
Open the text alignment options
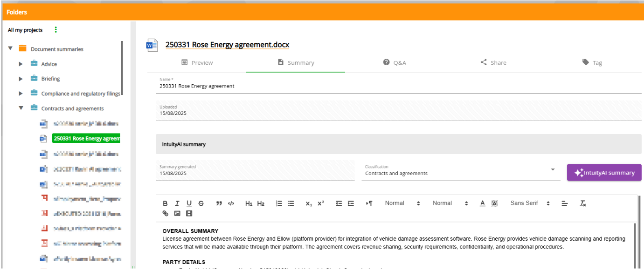(x=564, y=203)
